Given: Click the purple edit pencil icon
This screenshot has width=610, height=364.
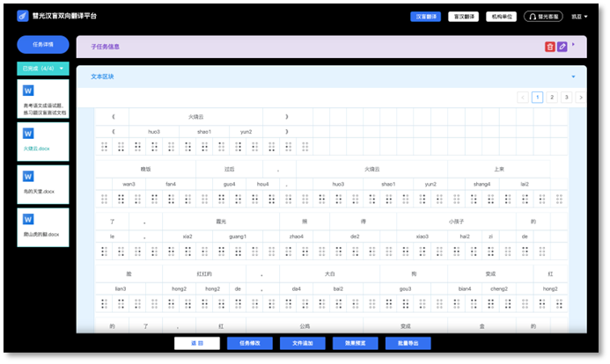Looking at the screenshot, I should (x=562, y=47).
